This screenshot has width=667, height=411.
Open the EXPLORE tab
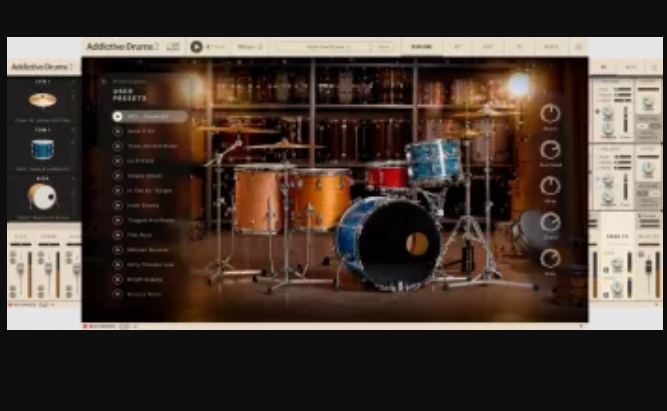click(x=422, y=47)
